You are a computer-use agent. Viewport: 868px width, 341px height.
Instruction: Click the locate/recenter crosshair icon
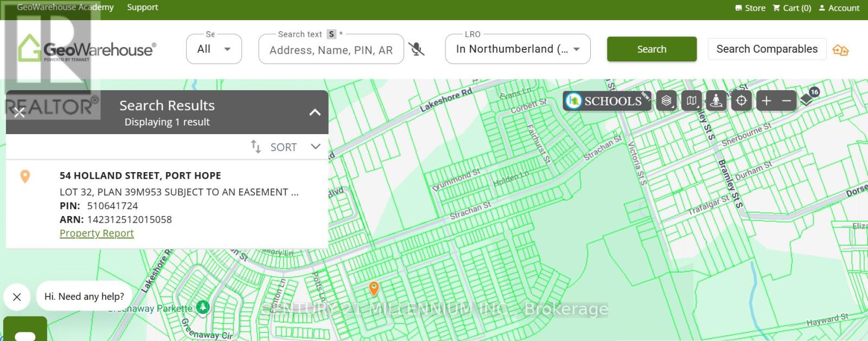point(741,101)
